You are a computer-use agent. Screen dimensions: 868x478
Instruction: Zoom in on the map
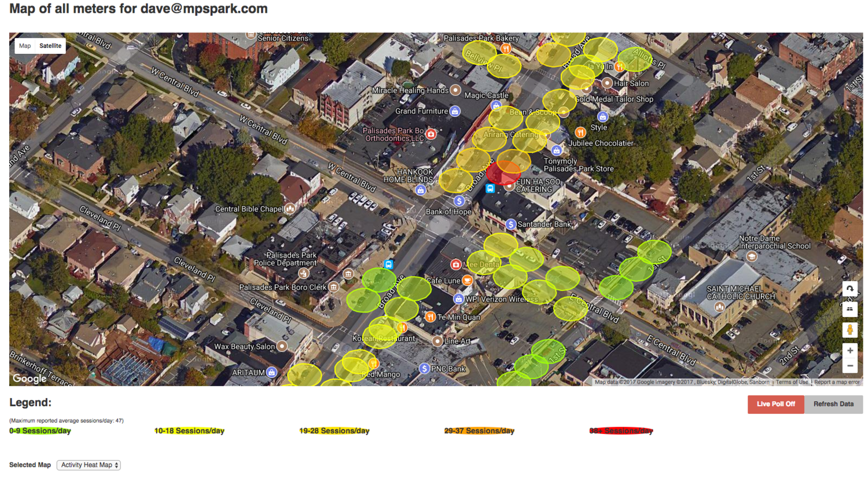point(849,351)
